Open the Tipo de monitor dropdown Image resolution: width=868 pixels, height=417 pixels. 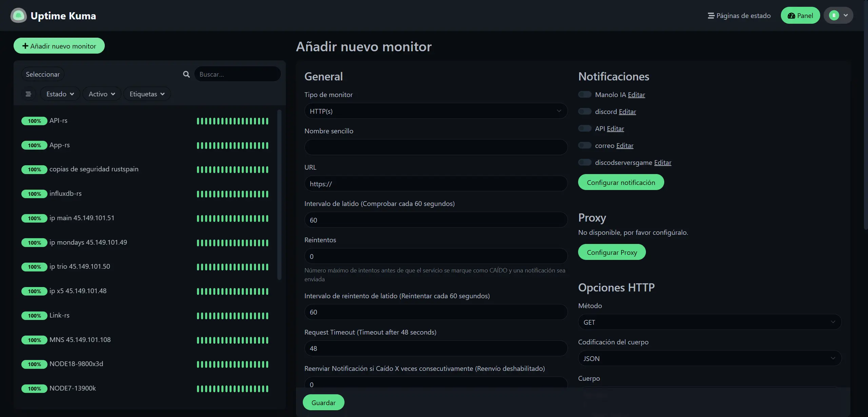pyautogui.click(x=436, y=111)
